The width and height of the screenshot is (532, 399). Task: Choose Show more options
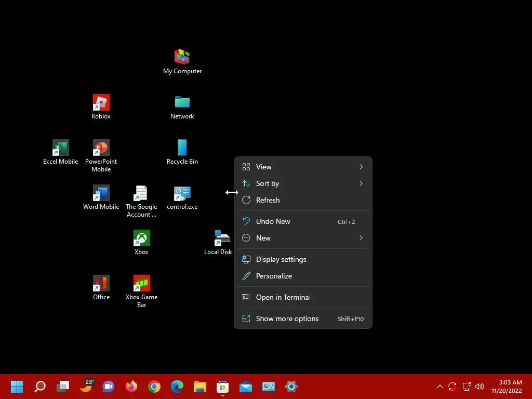[x=303, y=319]
